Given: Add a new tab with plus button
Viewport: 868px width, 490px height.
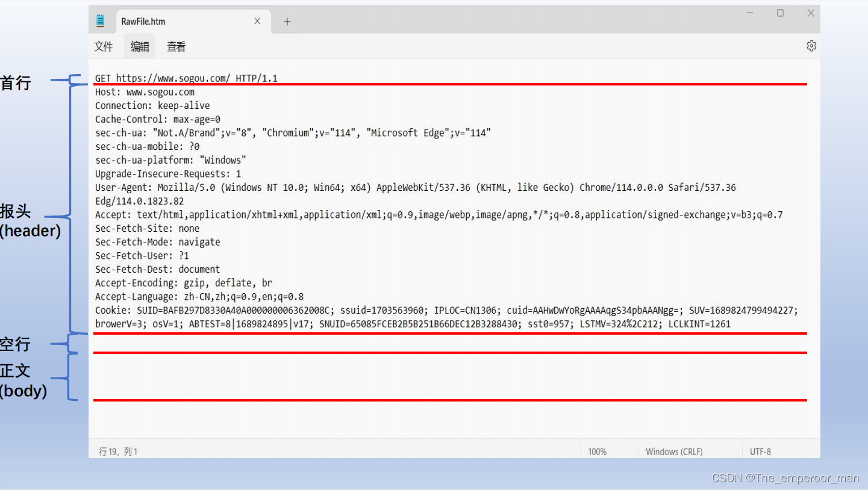Looking at the screenshot, I should click(x=287, y=22).
